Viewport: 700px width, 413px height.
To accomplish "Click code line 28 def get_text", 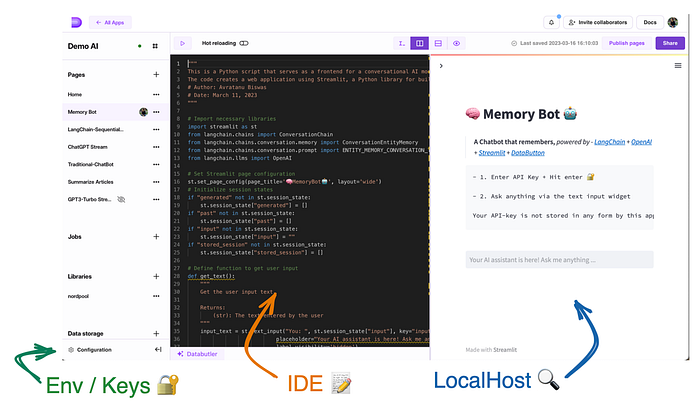I will coord(211,276).
